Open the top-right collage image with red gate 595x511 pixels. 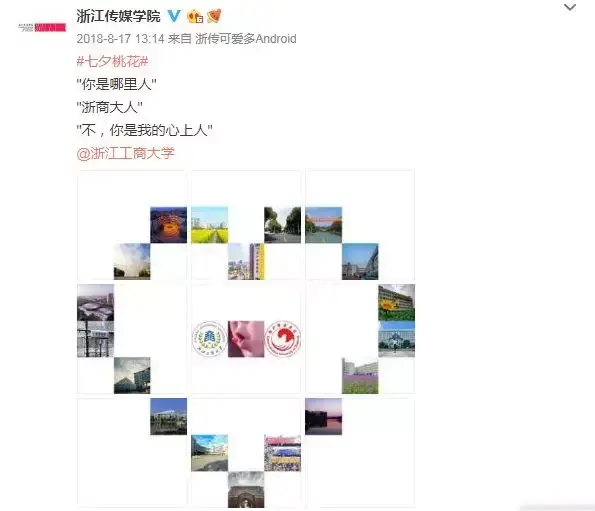[360, 225]
